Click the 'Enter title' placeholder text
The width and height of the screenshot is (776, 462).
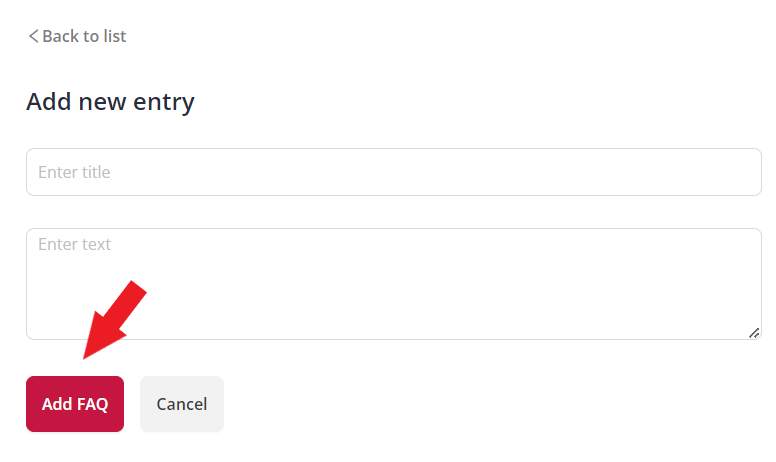tap(74, 172)
